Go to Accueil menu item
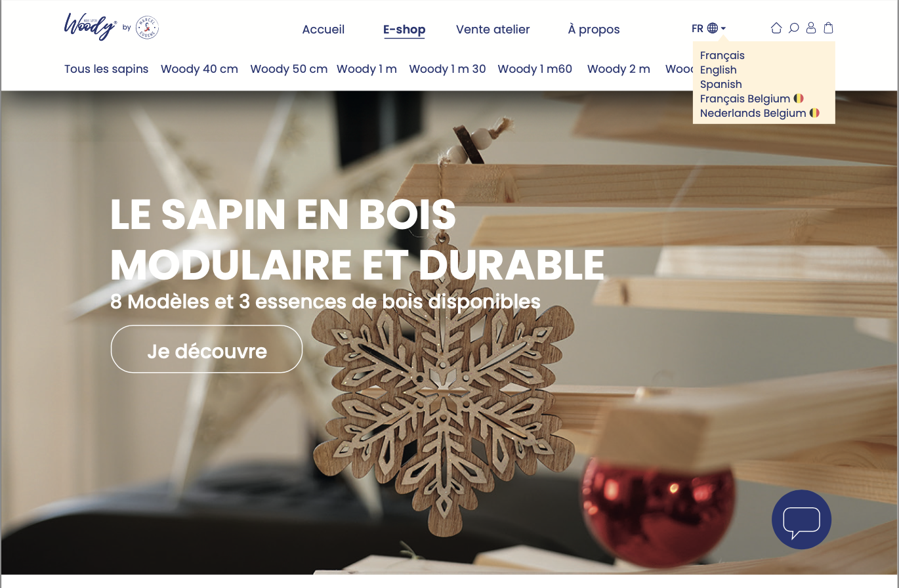The width and height of the screenshot is (899, 588). point(323,30)
